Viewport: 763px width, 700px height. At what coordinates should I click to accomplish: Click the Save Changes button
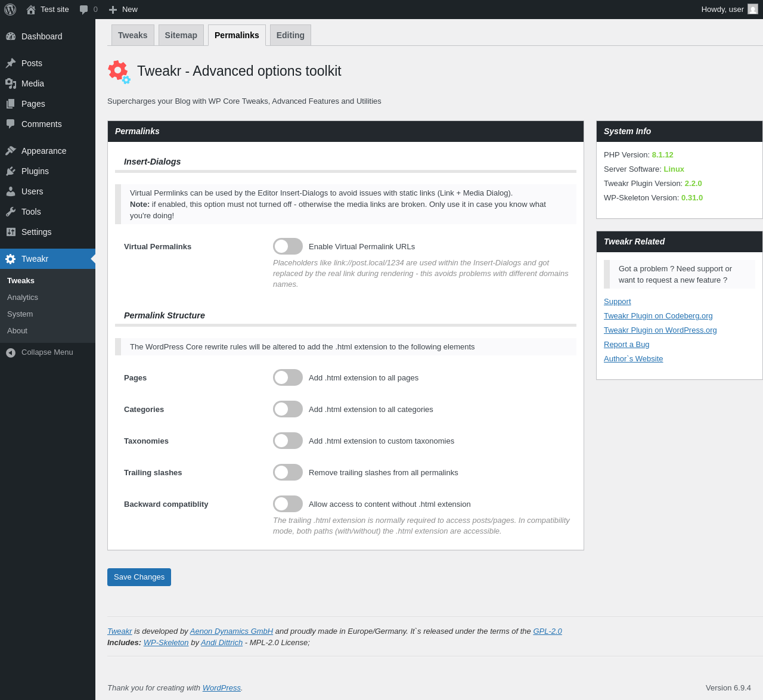[x=139, y=577]
